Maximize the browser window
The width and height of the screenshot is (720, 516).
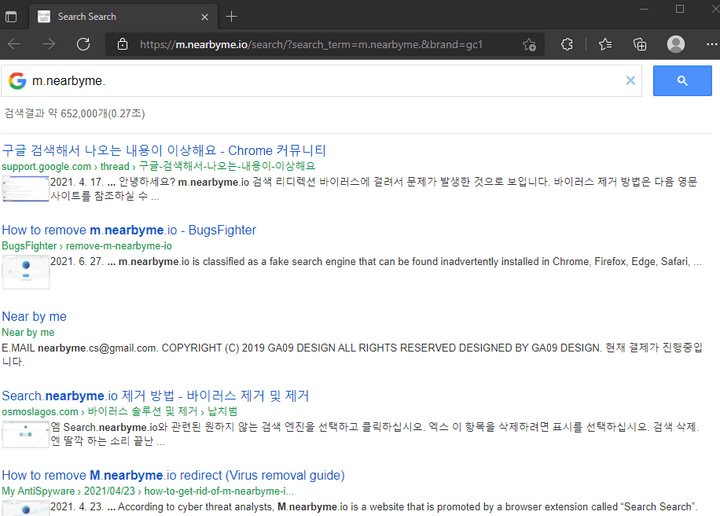point(680,9)
